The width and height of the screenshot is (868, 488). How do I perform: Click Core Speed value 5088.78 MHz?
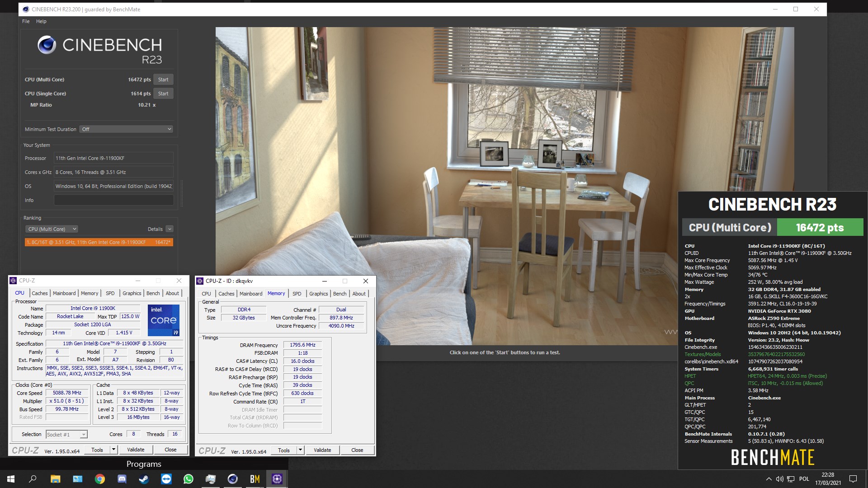[x=67, y=393]
